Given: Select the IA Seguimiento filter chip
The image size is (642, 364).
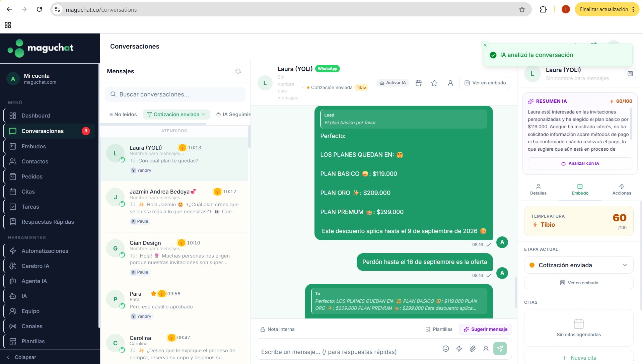Looking at the screenshot, I should (233, 115).
